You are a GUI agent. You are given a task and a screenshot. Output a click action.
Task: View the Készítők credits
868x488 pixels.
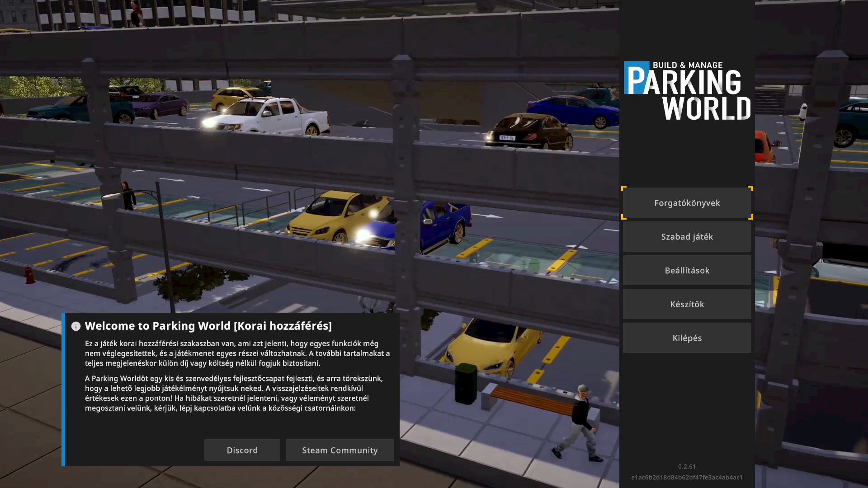687,304
